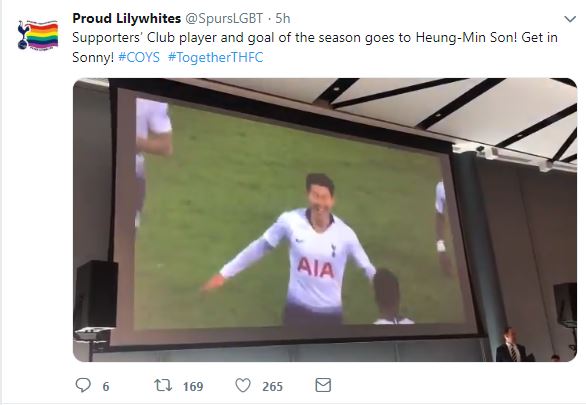Open the Proud Lilywhites rainbow avatar

[38, 35]
